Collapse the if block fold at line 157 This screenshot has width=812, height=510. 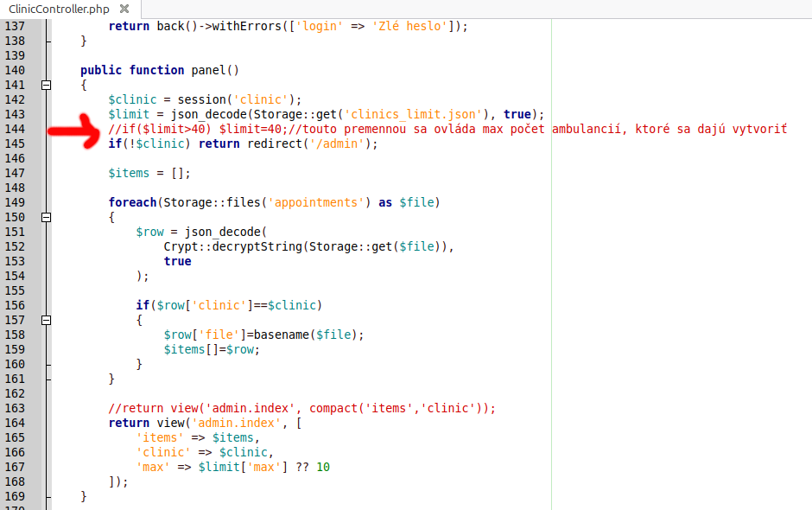47,320
